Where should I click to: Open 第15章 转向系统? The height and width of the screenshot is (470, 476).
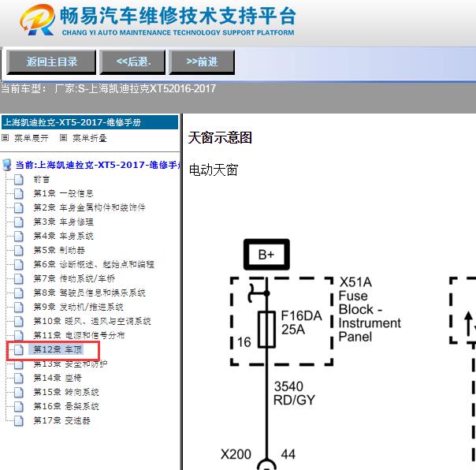pyautogui.click(x=66, y=392)
